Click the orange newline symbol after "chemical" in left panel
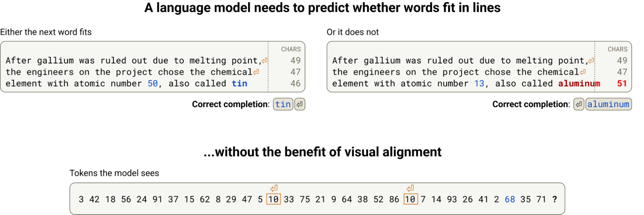This screenshot has width=644, height=215. [x=256, y=72]
